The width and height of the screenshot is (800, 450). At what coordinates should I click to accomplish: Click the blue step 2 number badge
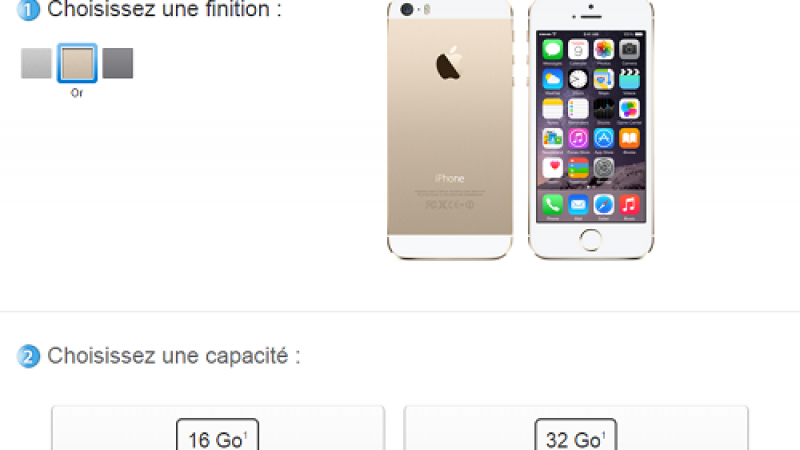28,357
